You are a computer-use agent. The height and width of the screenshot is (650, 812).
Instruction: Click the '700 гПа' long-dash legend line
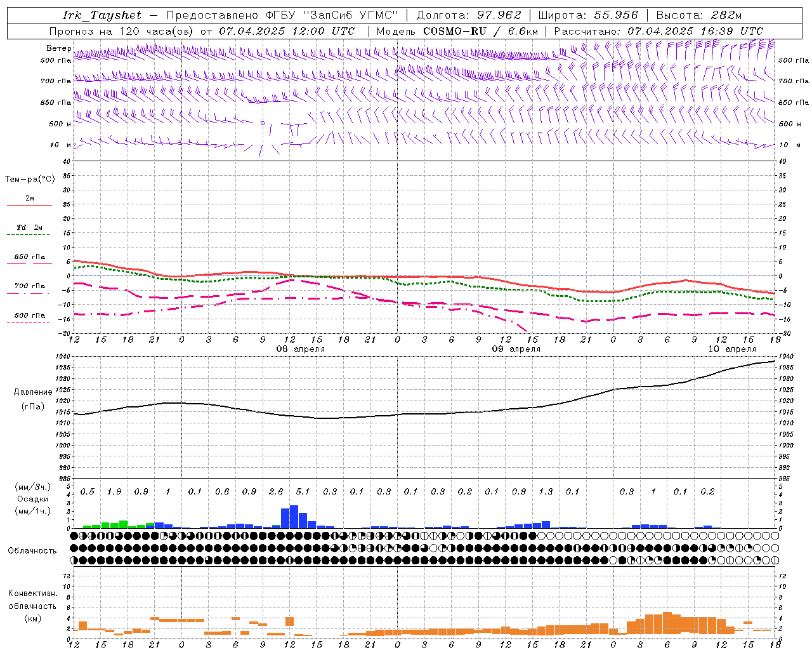click(29, 294)
